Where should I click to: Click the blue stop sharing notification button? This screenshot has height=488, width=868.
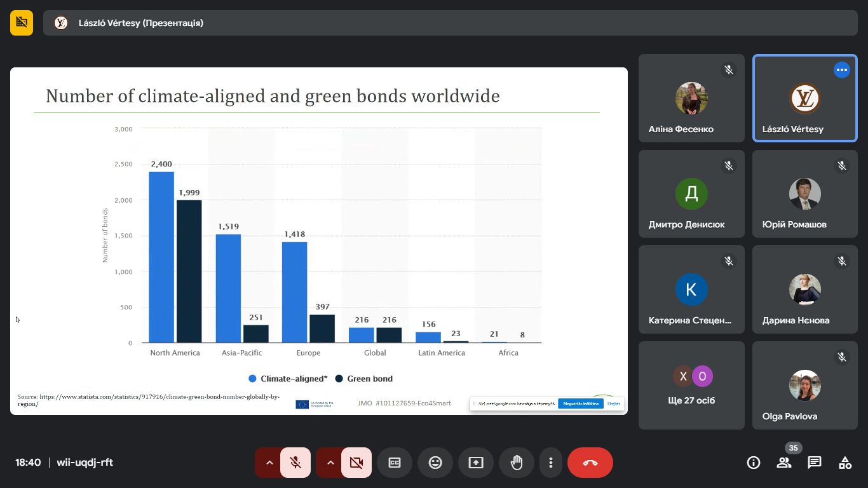coord(580,403)
